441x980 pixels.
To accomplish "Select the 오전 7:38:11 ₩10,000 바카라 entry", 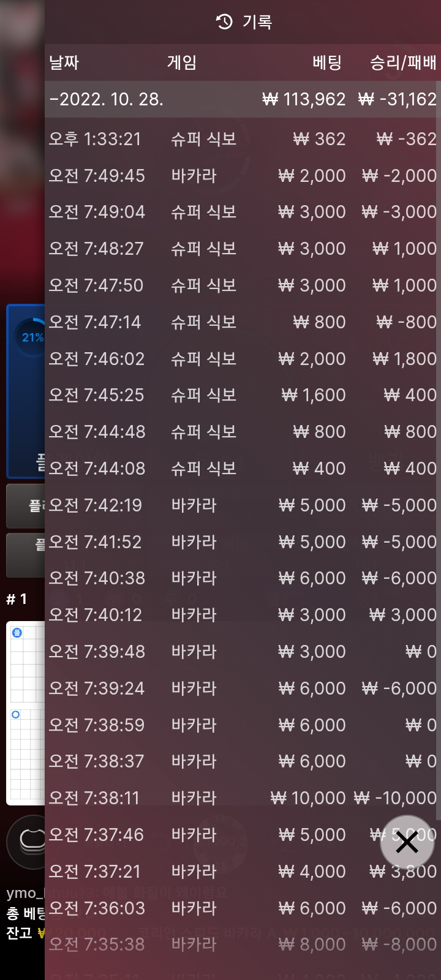I will click(243, 798).
